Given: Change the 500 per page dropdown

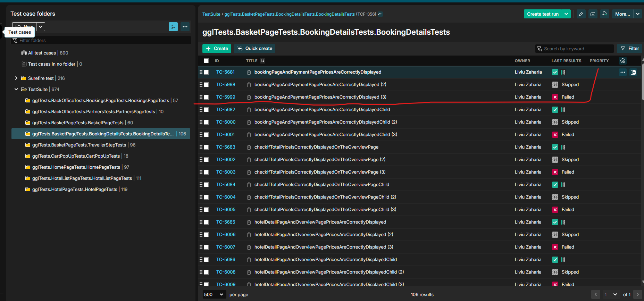Looking at the screenshot, I should pyautogui.click(x=214, y=294).
